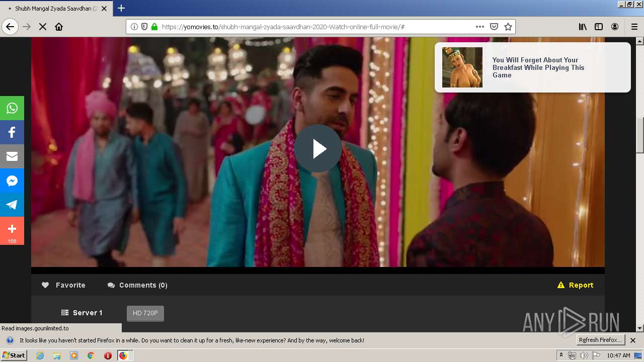This screenshot has height=362, width=644.
Task: Open Comments (0) section
Action: [137, 285]
